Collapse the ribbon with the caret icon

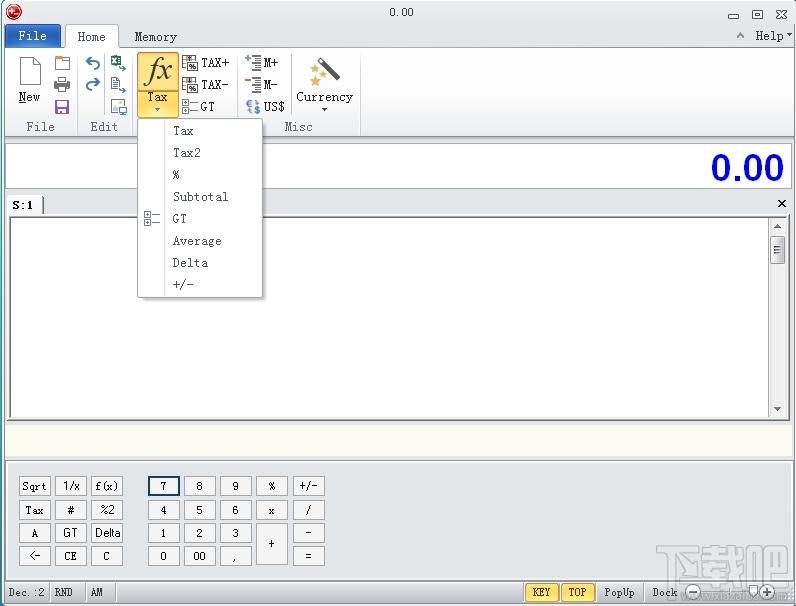(x=740, y=36)
